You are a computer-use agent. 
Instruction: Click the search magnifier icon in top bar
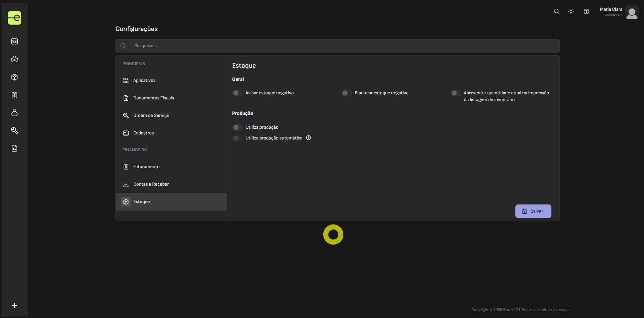556,11
